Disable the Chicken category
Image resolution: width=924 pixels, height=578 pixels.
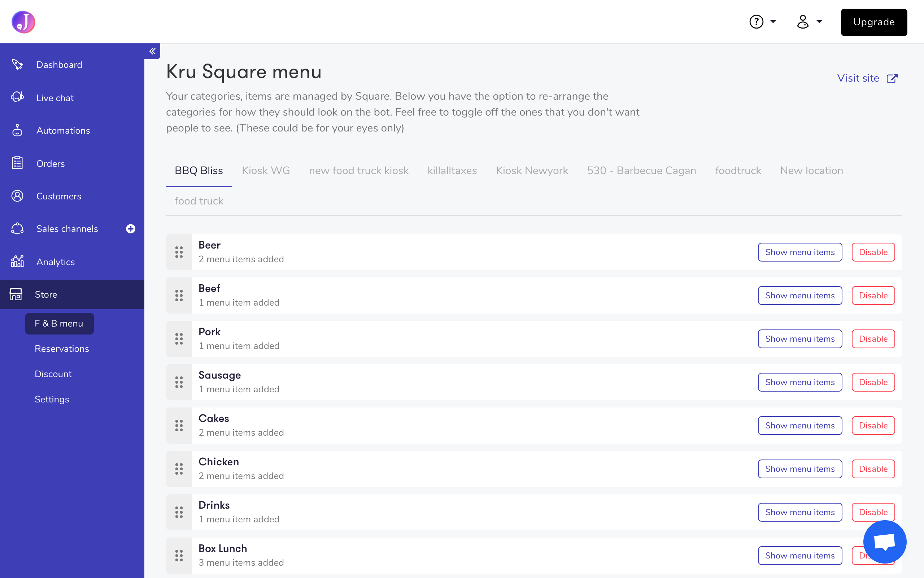point(873,469)
